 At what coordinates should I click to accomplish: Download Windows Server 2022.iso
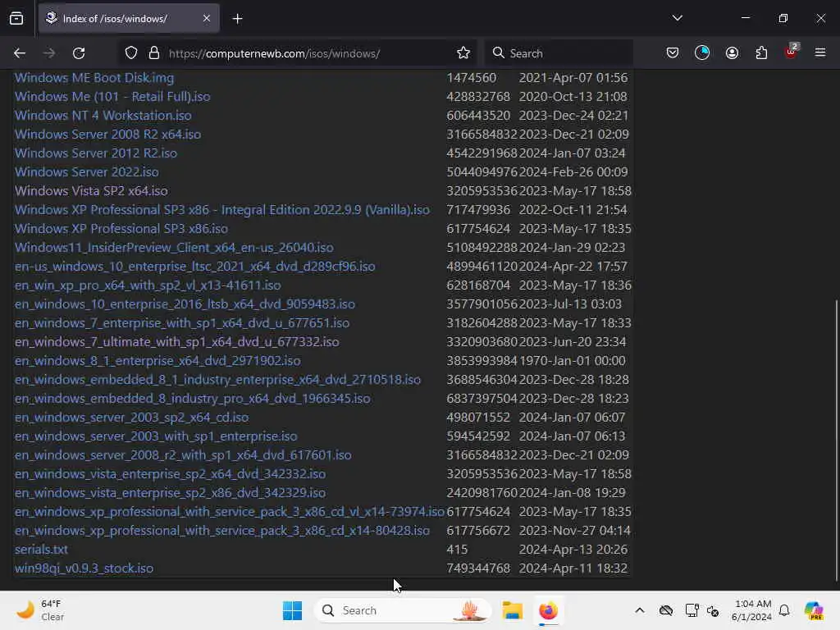pos(87,172)
